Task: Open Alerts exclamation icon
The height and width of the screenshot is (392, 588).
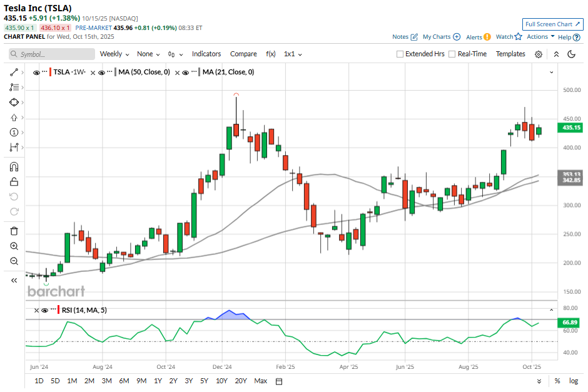Action: (487, 37)
